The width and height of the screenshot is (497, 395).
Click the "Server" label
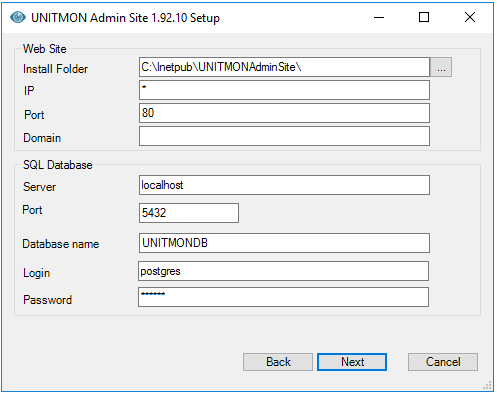point(39,187)
